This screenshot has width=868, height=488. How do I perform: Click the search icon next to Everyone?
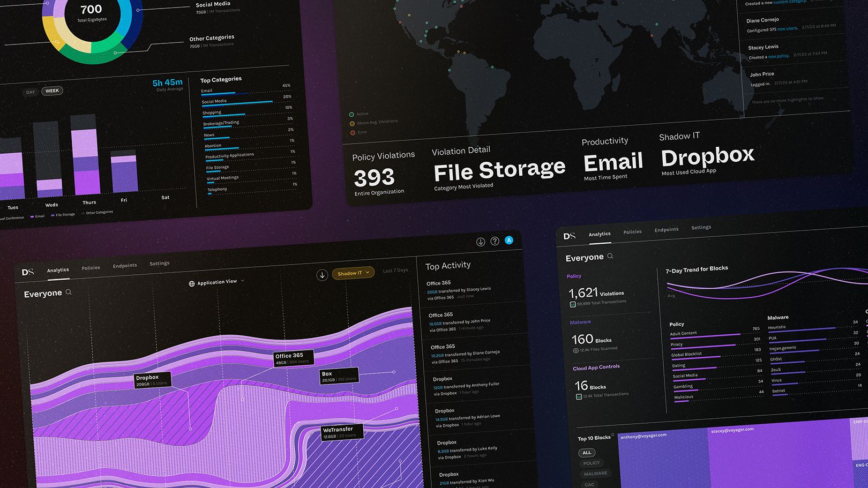point(68,292)
